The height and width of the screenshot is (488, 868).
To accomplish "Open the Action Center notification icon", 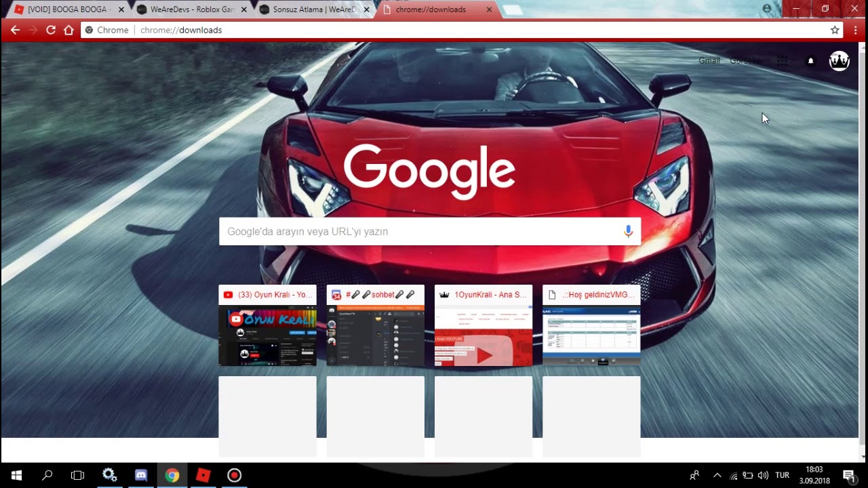I will click(849, 475).
